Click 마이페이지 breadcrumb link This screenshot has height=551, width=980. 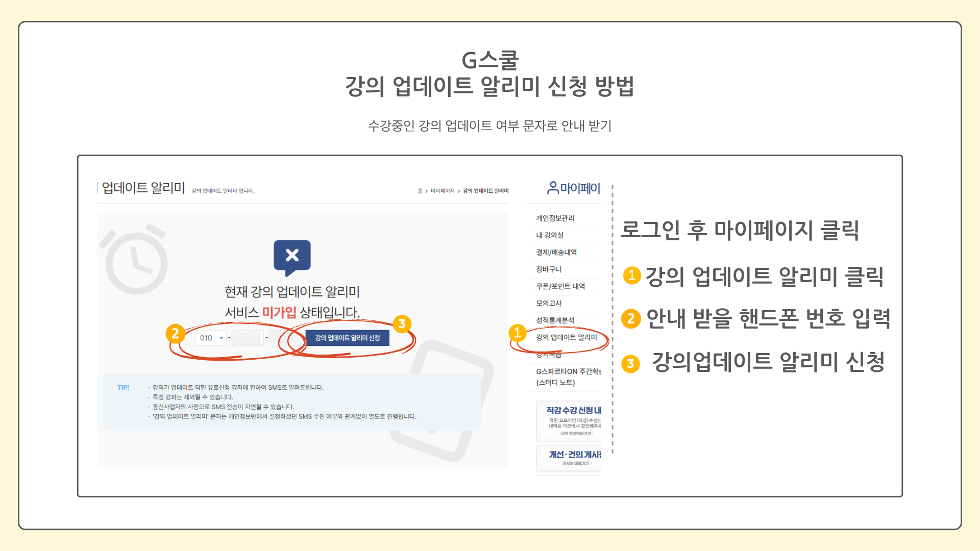click(442, 191)
